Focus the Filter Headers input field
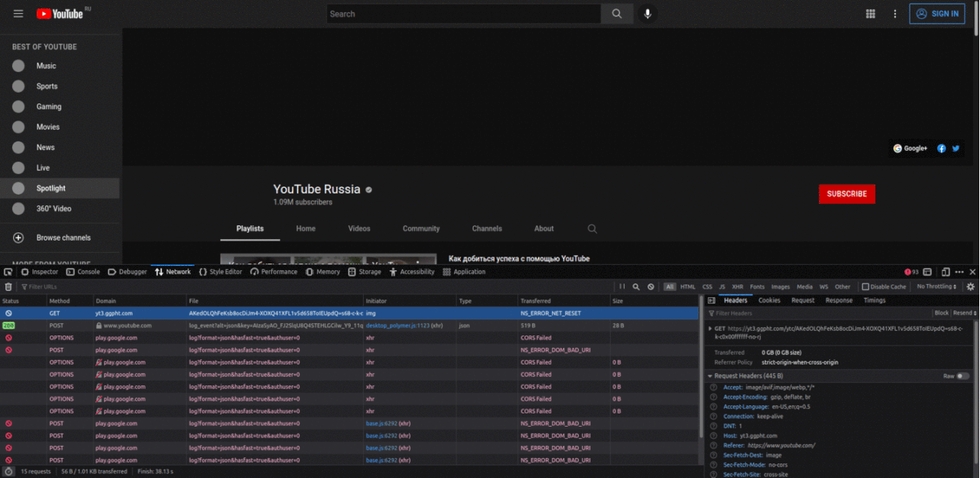 [x=819, y=313]
